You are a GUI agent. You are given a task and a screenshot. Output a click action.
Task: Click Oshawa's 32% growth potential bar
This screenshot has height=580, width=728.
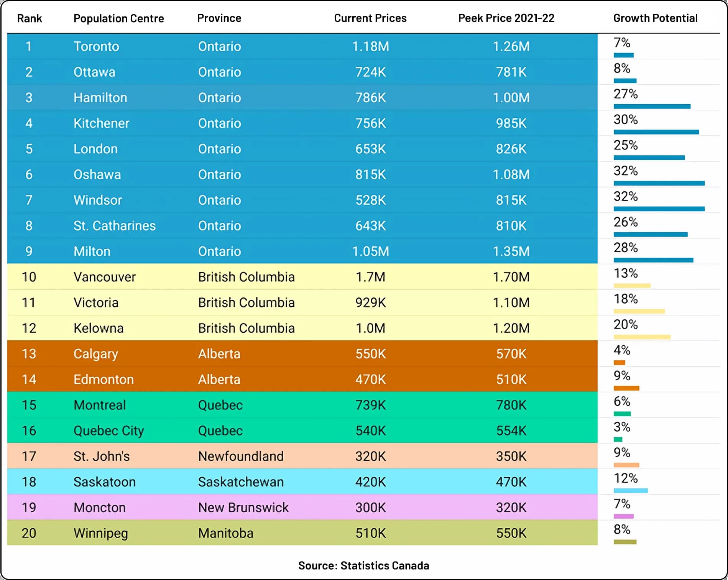659,183
